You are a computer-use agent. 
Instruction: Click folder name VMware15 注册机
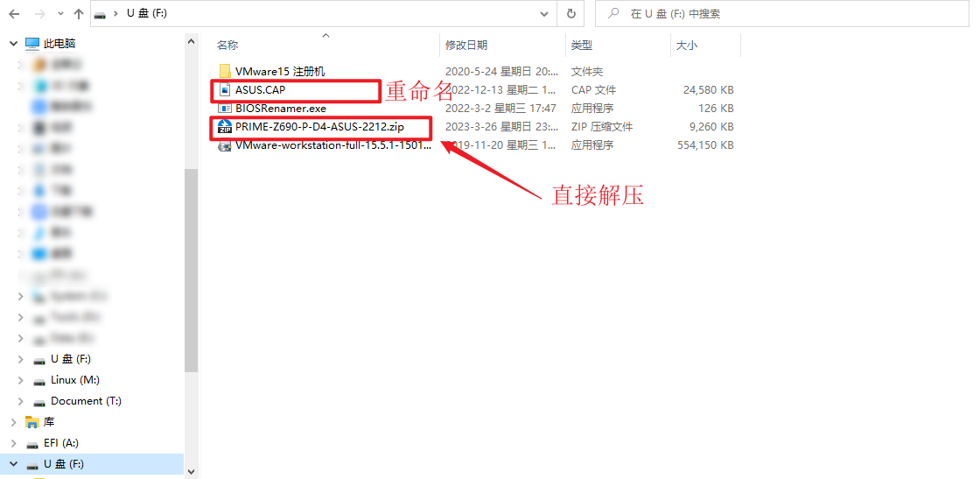(x=280, y=71)
